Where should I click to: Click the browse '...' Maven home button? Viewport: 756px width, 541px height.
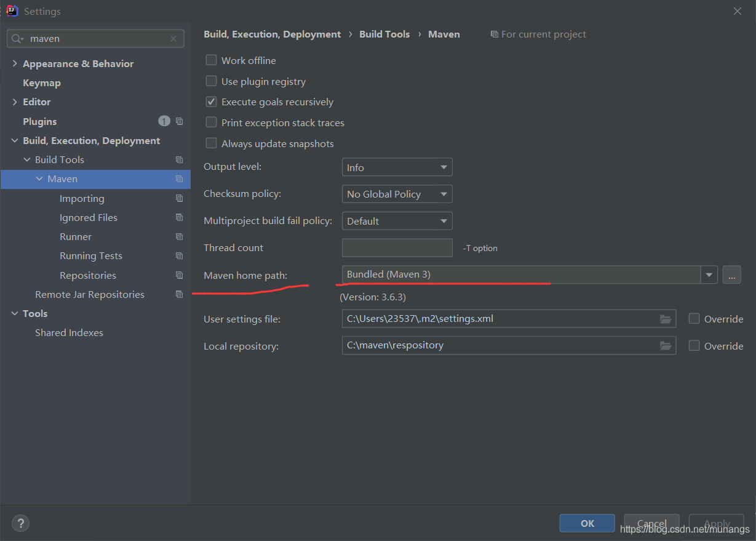click(x=731, y=275)
